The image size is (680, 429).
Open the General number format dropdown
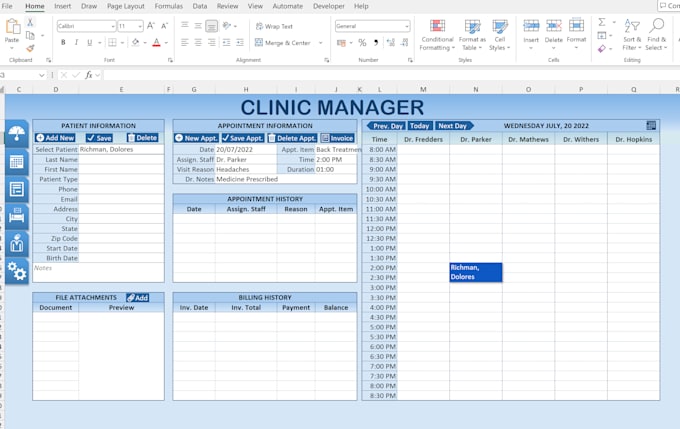pyautogui.click(x=406, y=26)
